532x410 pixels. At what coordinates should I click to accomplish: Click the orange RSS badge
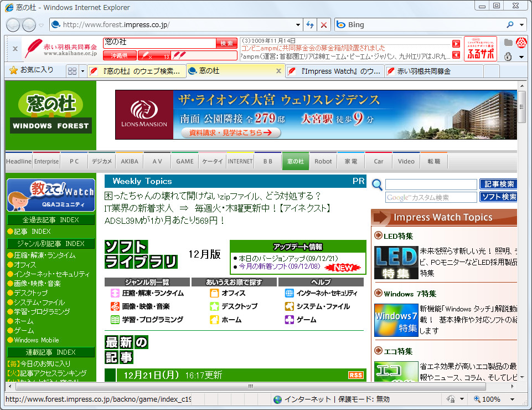point(355,375)
